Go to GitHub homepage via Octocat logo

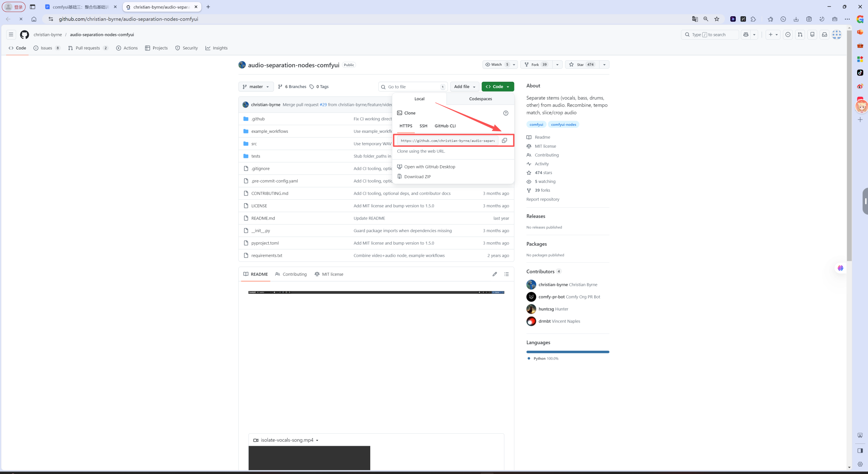click(24, 35)
